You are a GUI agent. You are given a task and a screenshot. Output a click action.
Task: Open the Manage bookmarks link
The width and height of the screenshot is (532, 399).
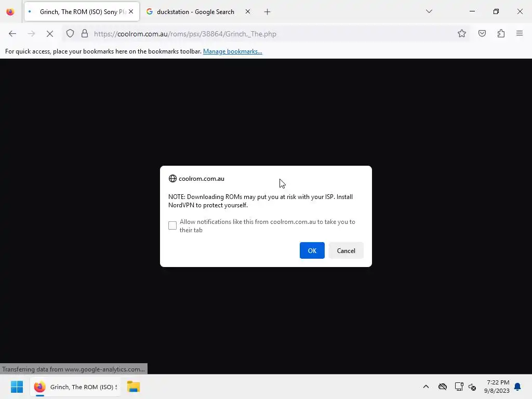[232, 51]
